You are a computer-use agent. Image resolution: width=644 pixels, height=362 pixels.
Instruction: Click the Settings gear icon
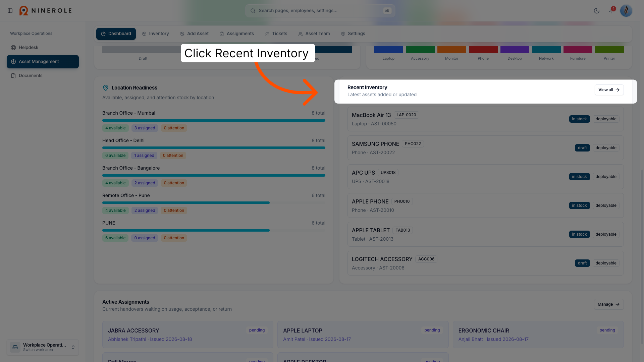343,34
